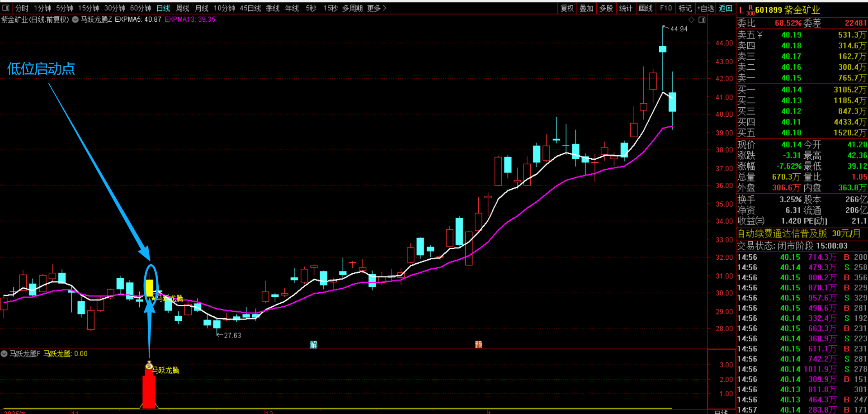Toggle the left sidebar panel icon
This screenshot has height=414, width=868.
[x=6, y=8]
